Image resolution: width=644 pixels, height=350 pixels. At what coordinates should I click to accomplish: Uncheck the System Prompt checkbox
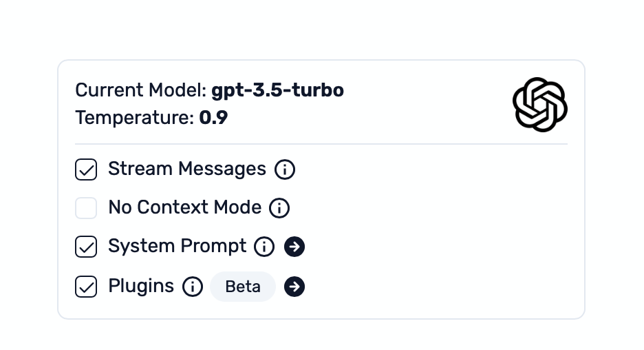click(x=86, y=247)
